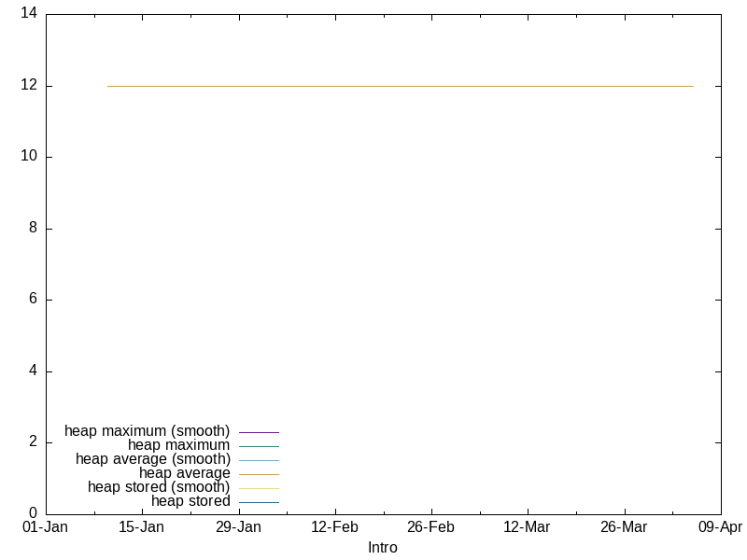Viewport: 747px width, 560px height.
Task: Click the green line sample beside heap maximum
Action: 259,446
